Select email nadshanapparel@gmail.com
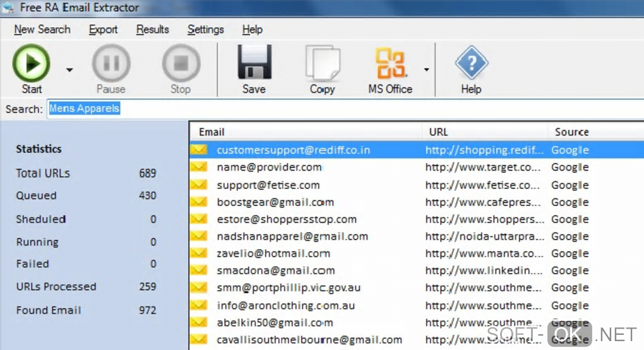This screenshot has height=350, width=644. point(292,237)
